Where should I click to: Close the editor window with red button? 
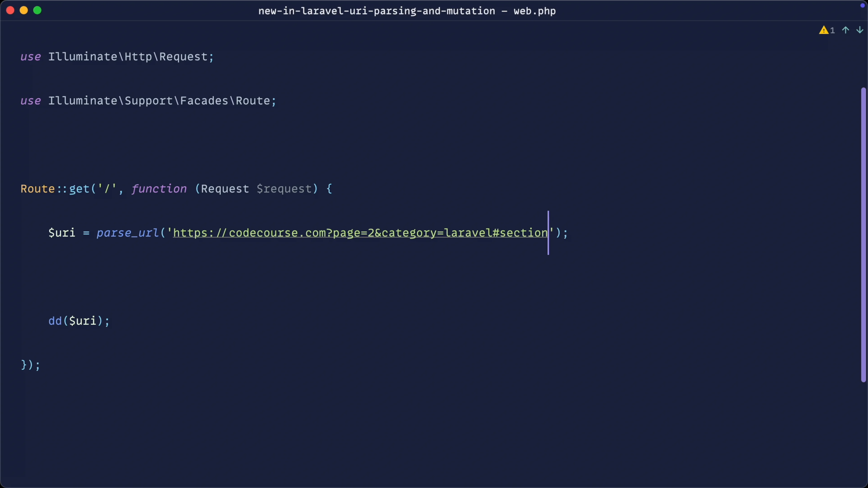point(10,10)
